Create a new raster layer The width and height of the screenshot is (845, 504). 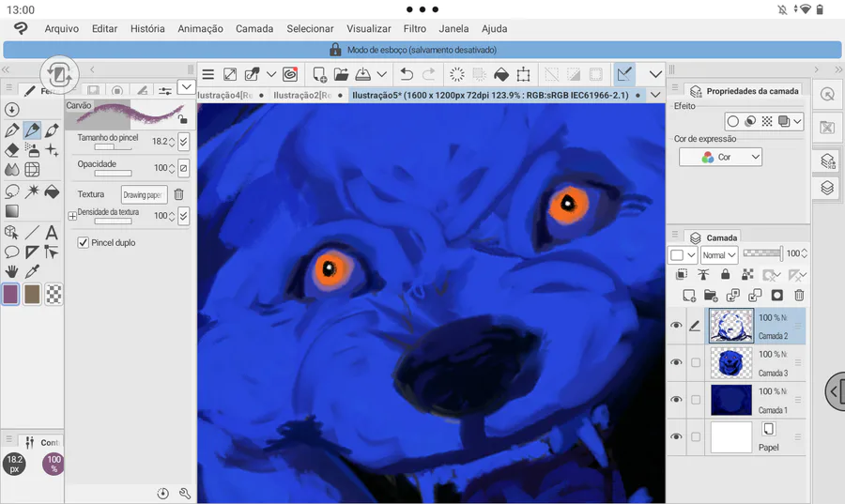point(689,295)
